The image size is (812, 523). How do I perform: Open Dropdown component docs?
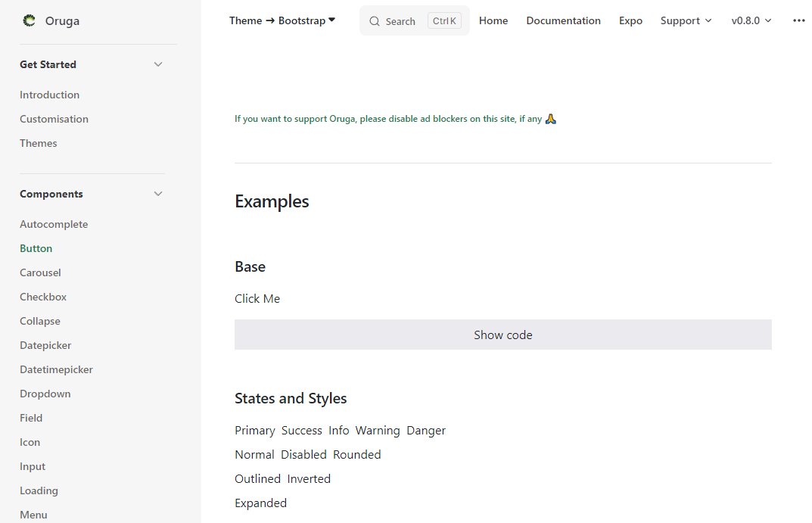point(45,394)
